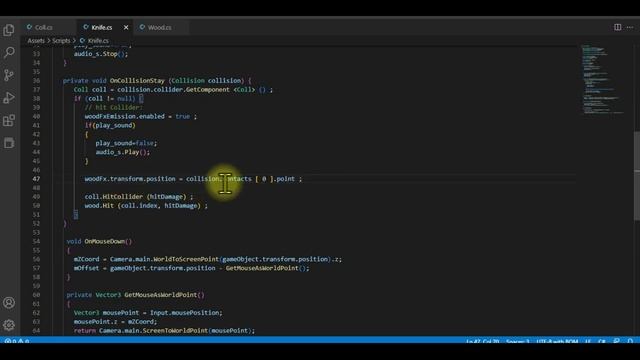The width and height of the screenshot is (640, 360).
Task: Click 'mousePoint.z = mZCoord;' on line 63
Action: point(116,322)
